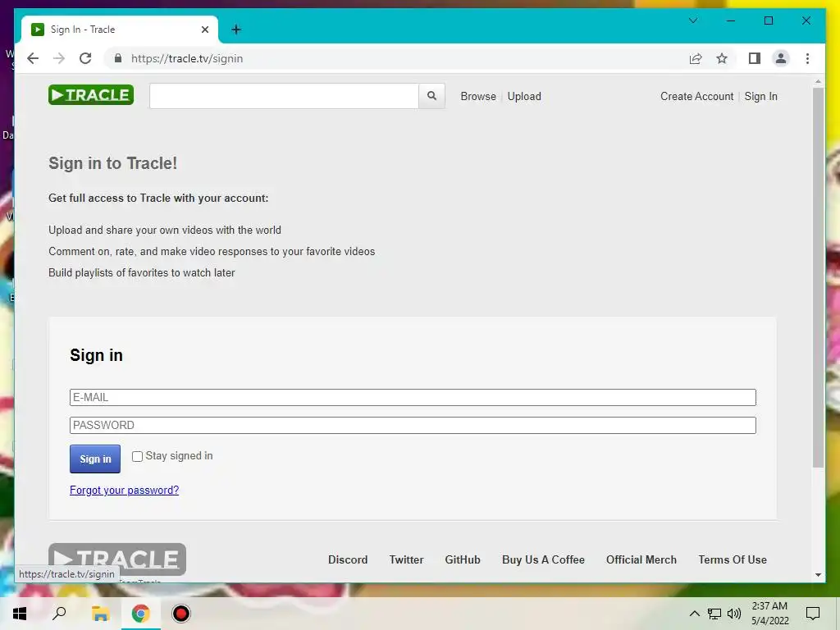The width and height of the screenshot is (840, 630).
Task: Reload the page with the refresh icon
Action: tap(85, 58)
